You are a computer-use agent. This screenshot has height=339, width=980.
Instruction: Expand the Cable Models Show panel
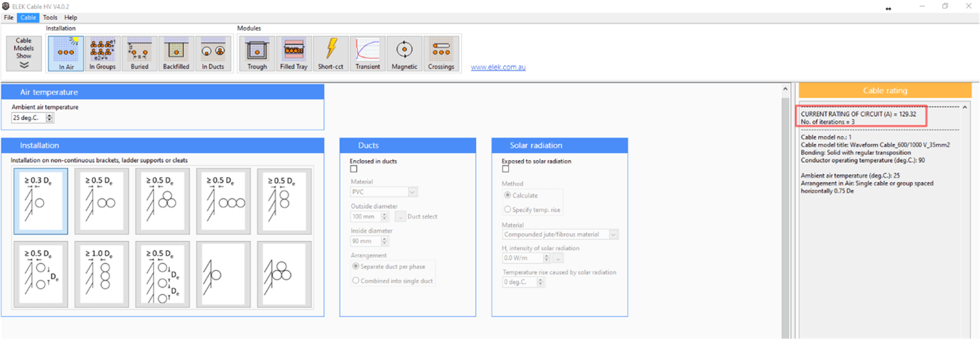tap(24, 54)
